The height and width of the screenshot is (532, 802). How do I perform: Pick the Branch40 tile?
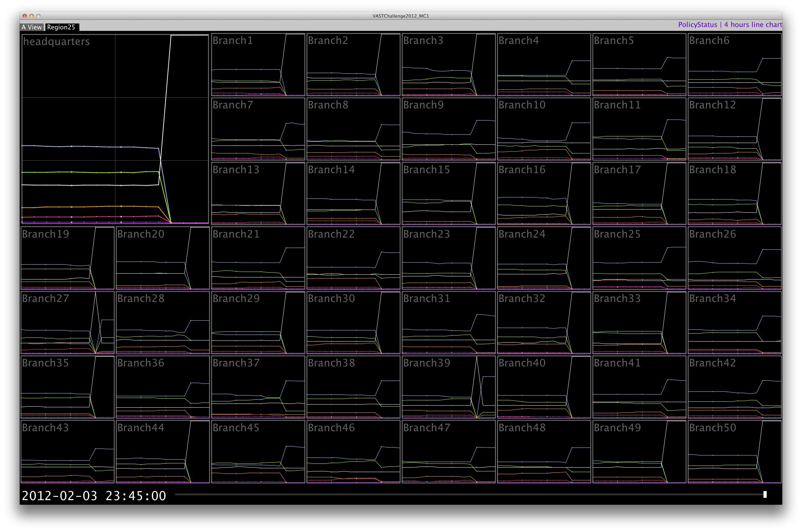pos(544,387)
